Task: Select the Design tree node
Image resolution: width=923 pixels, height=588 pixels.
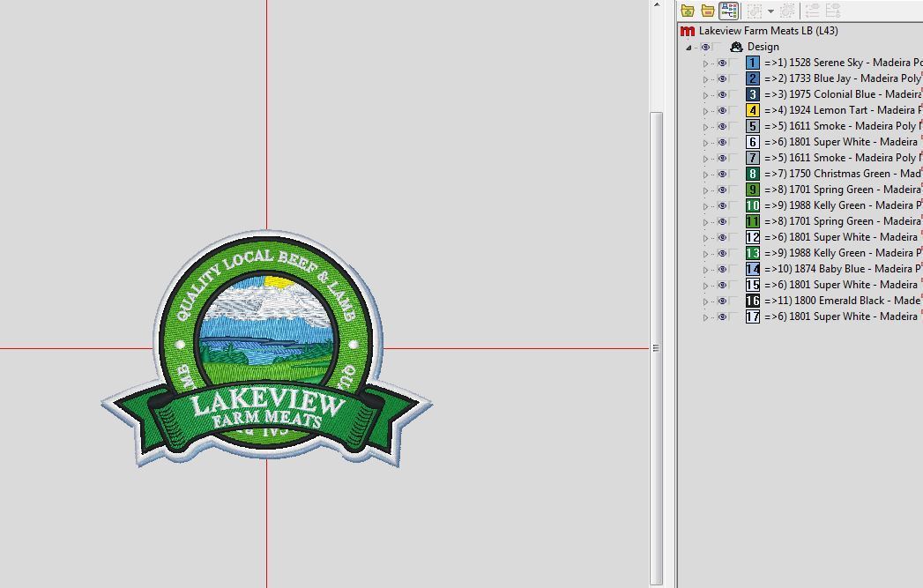Action: click(763, 47)
